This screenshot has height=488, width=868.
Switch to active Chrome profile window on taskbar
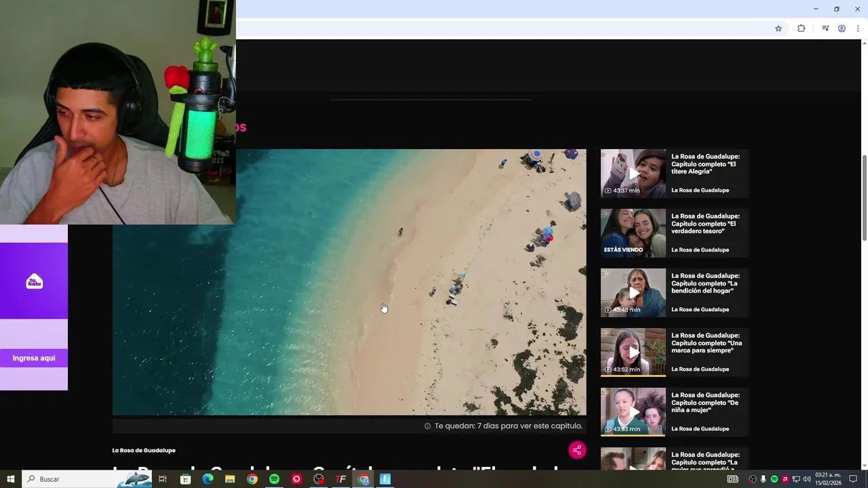(363, 479)
